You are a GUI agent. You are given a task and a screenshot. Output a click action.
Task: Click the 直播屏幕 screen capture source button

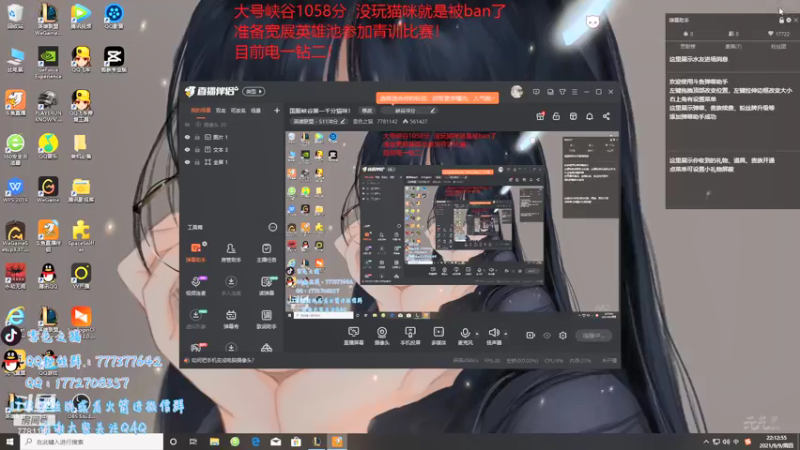(x=354, y=336)
